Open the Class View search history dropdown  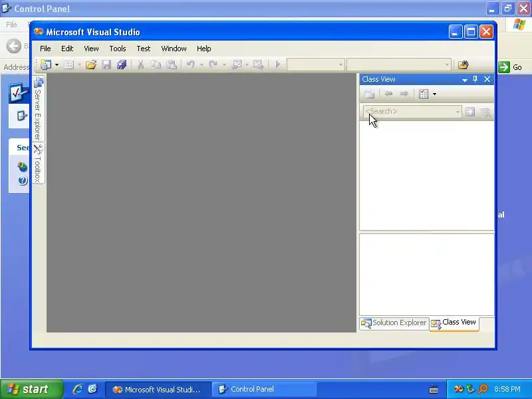458,112
